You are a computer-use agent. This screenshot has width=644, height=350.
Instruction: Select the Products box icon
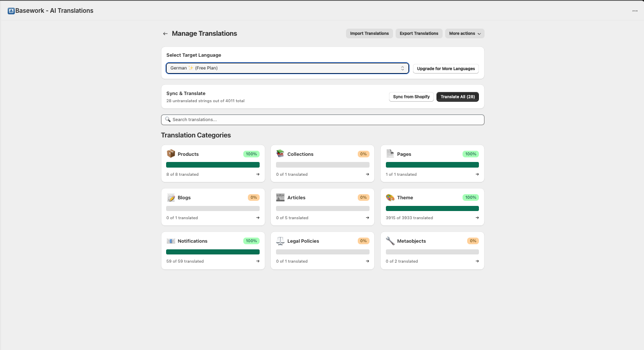(x=171, y=153)
